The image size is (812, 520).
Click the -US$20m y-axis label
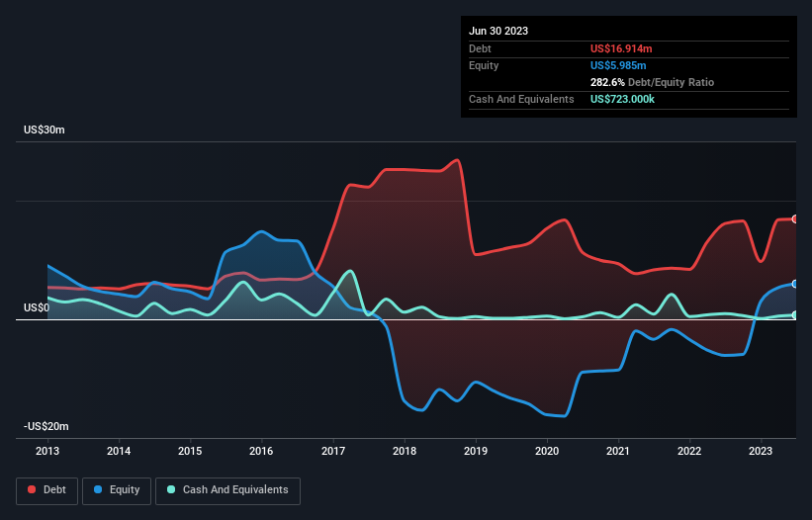point(46,426)
